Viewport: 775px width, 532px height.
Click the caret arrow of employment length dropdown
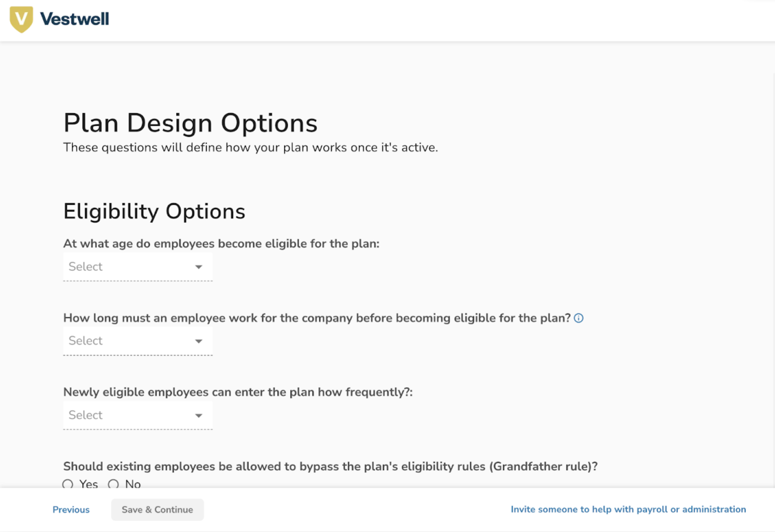click(199, 341)
